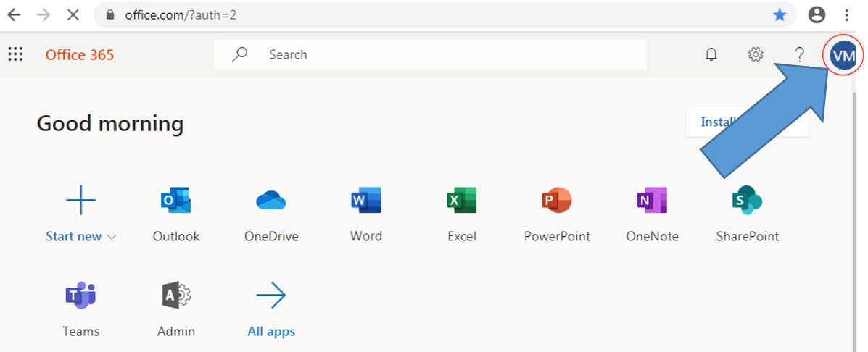Launch the PowerPoint app
This screenshot has height=352, width=868.
click(557, 201)
